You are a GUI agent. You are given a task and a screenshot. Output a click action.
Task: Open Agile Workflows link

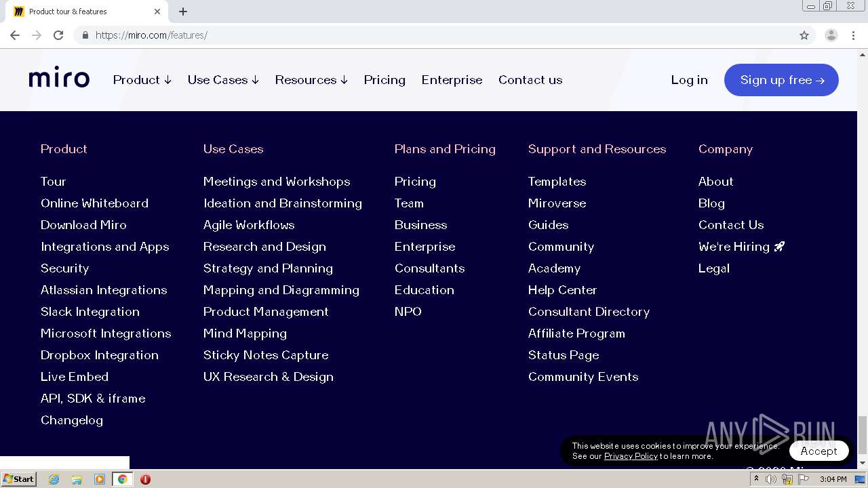tap(249, 225)
